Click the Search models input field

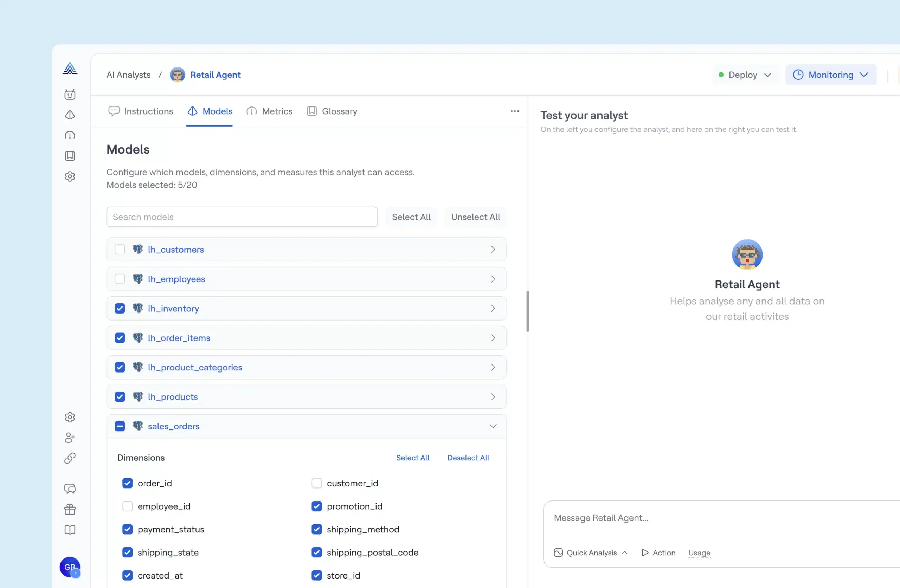coord(242,217)
